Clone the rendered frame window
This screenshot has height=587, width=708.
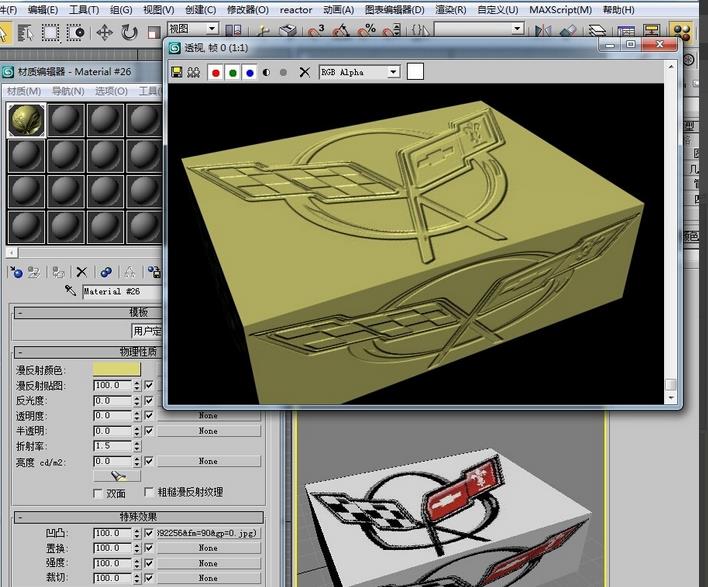tap(194, 72)
